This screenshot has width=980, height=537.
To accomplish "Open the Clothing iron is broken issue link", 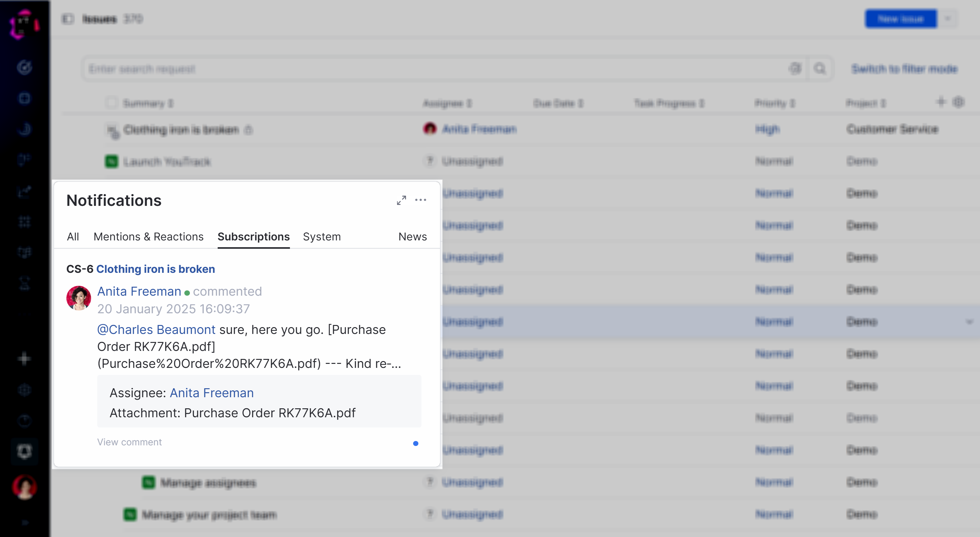I will 155,269.
